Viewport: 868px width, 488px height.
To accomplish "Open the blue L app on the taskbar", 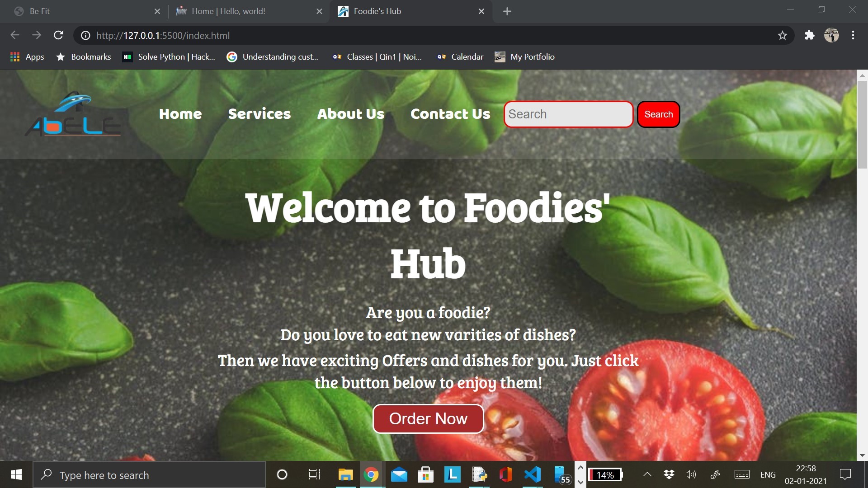I will tap(452, 474).
